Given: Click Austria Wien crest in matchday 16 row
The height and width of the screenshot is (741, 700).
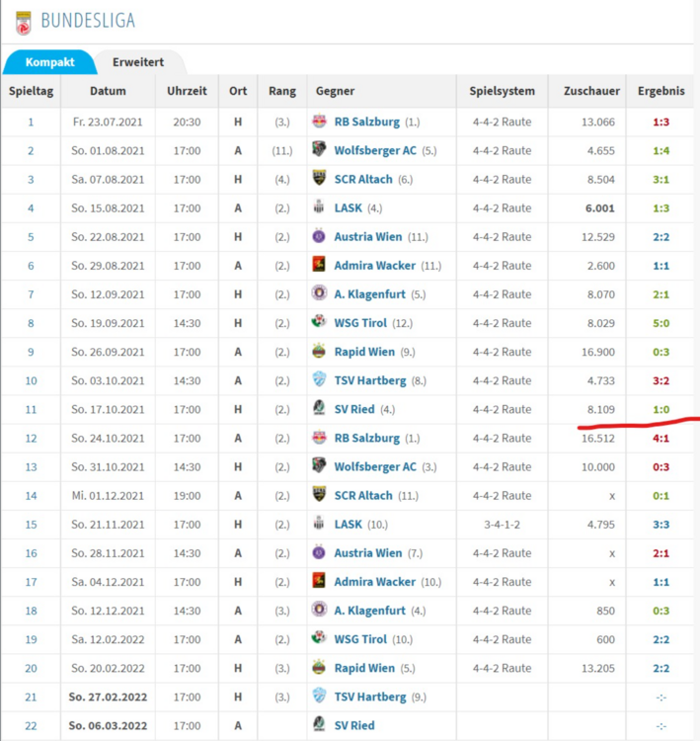Looking at the screenshot, I should 319,552.
